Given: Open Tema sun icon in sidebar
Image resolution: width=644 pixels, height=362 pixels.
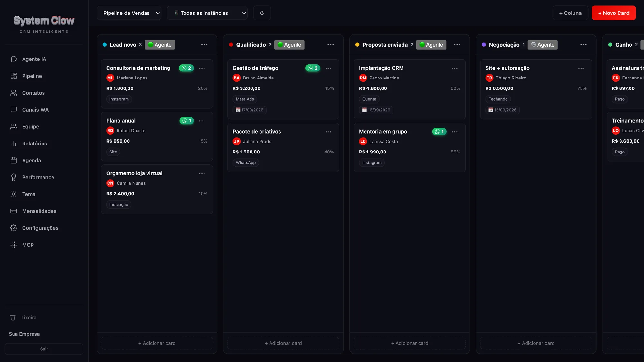Looking at the screenshot, I should (14, 194).
